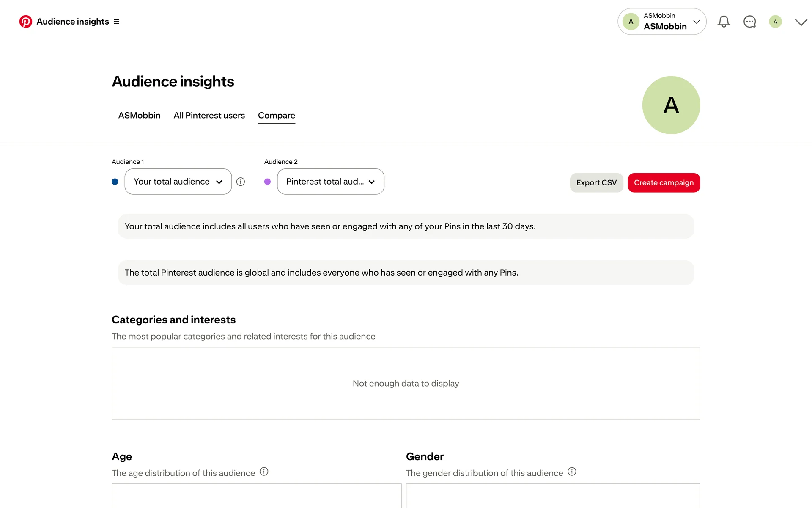Open the notifications bell
Screen dimensions: 812x508
pyautogui.click(x=724, y=22)
